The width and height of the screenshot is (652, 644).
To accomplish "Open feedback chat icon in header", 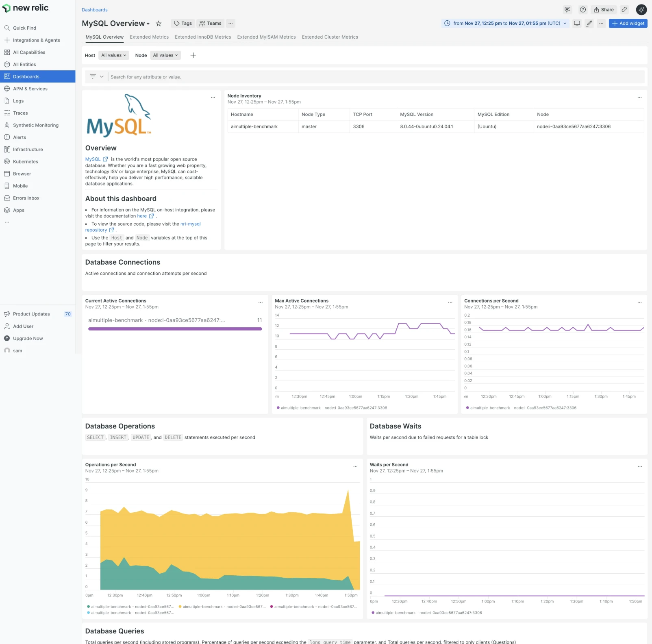I will pyautogui.click(x=567, y=10).
